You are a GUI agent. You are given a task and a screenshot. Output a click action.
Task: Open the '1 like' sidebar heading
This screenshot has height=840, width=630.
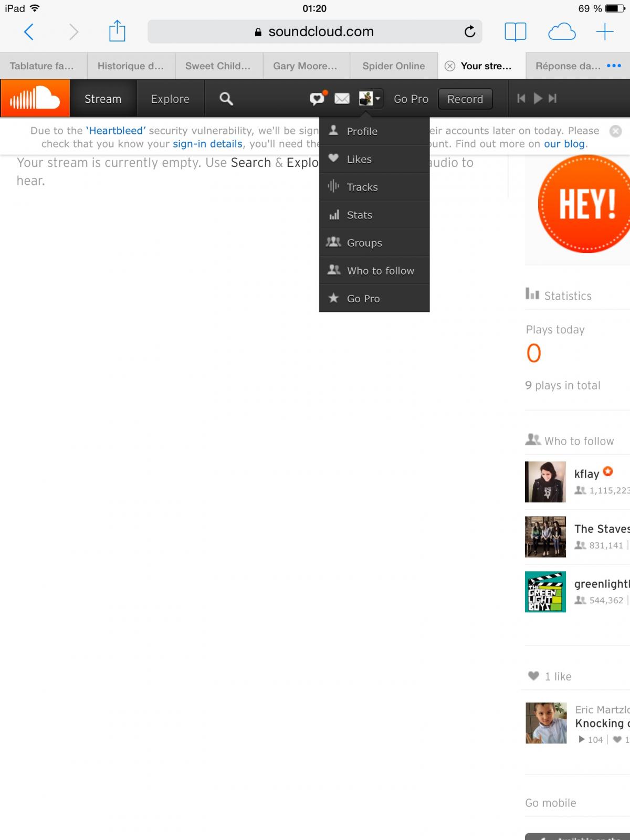550,676
